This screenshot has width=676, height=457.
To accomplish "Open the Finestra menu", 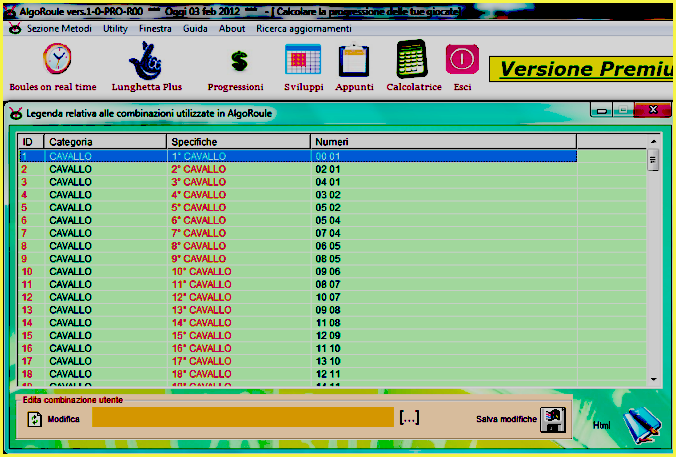I will (155, 29).
